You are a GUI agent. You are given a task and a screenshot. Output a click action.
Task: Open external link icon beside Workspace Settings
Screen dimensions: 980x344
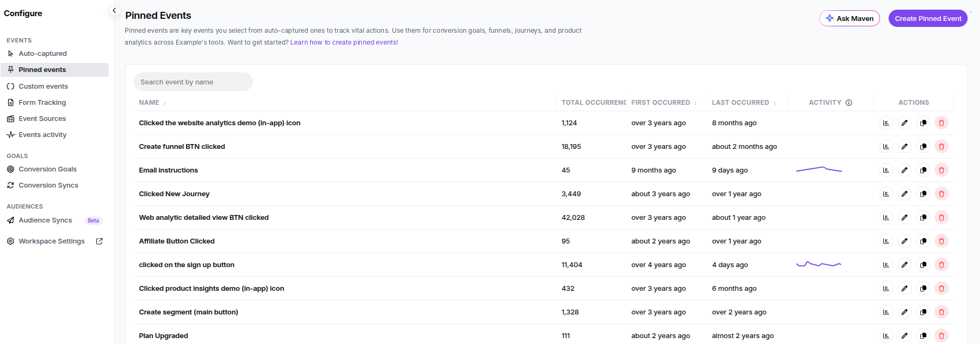[x=99, y=241]
